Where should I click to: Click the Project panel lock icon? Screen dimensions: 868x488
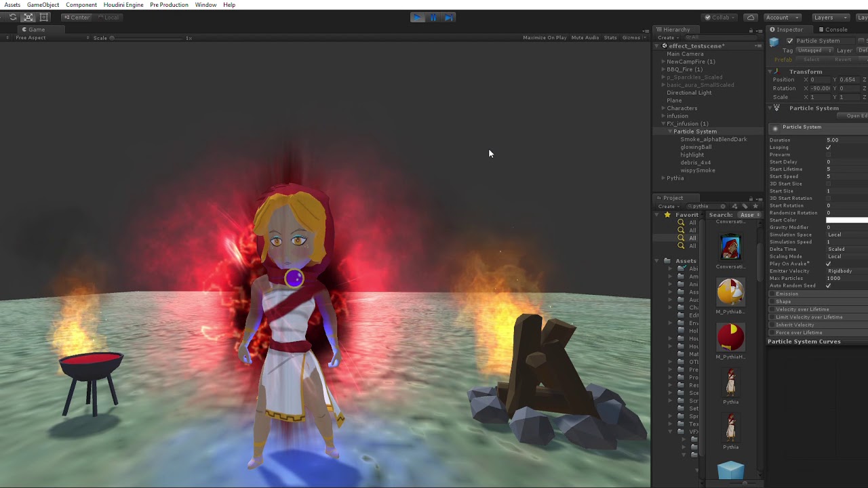[751, 199]
